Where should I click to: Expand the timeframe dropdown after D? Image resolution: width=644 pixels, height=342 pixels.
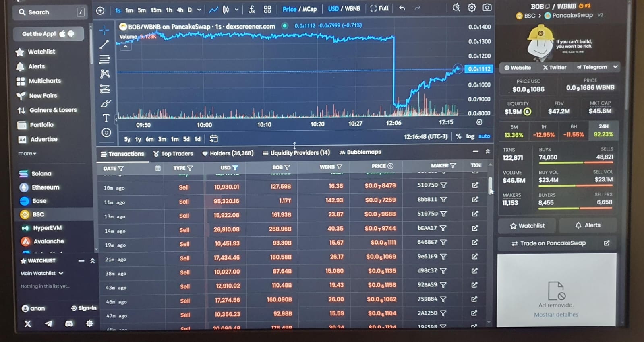click(x=199, y=10)
